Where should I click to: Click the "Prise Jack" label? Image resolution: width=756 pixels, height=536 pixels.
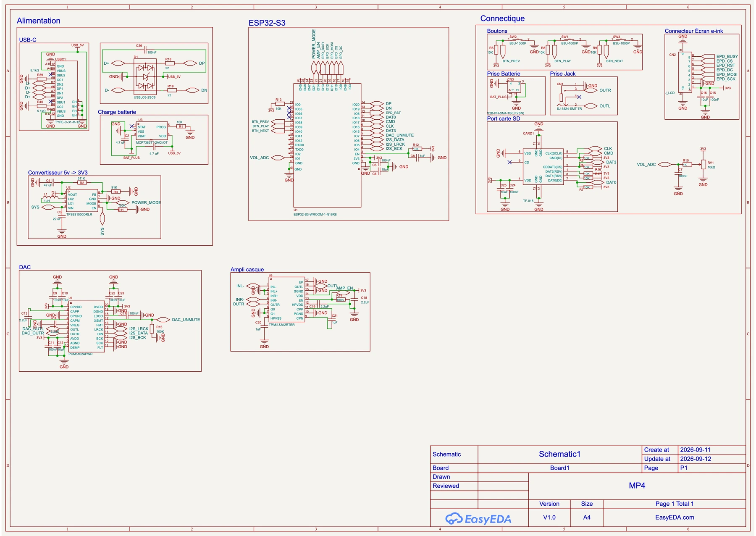563,74
